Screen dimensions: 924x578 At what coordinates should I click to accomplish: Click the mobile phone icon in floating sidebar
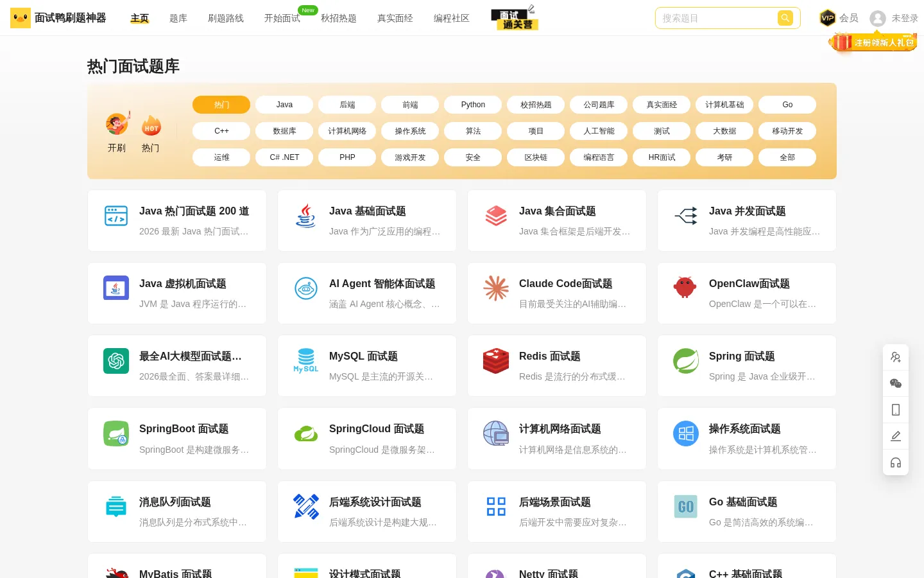(896, 410)
